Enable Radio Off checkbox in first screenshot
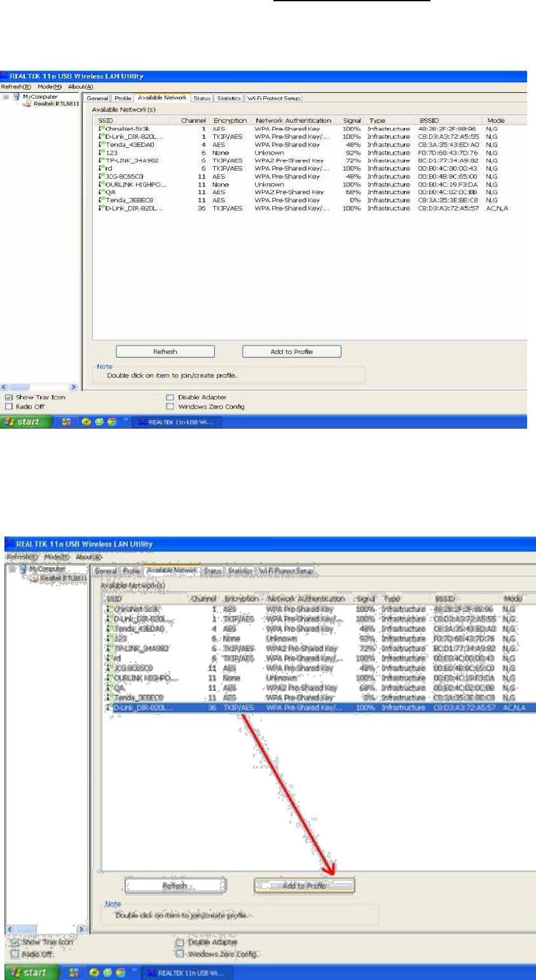Screen dimensions: 536x980 click(x=9, y=406)
